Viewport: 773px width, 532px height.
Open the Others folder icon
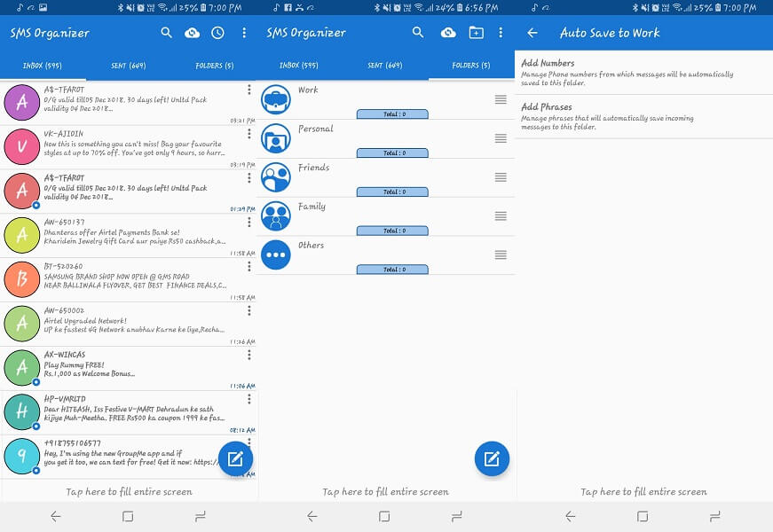[x=276, y=254]
